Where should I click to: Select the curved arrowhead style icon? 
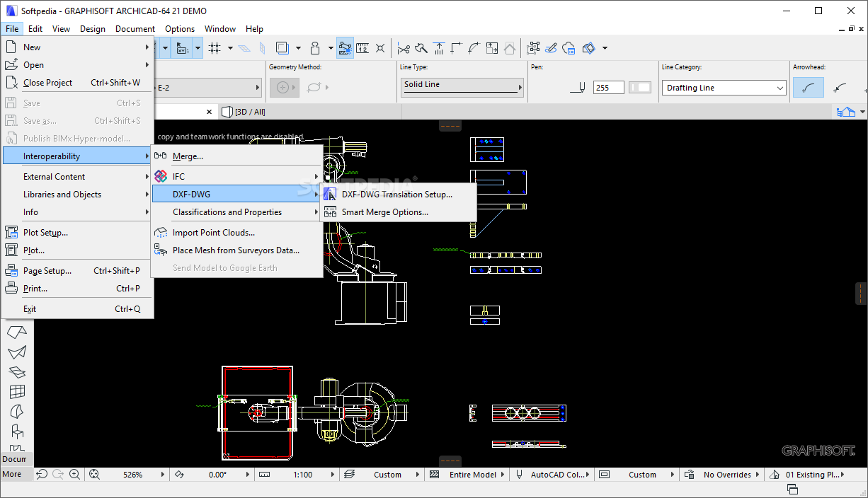[x=808, y=88]
